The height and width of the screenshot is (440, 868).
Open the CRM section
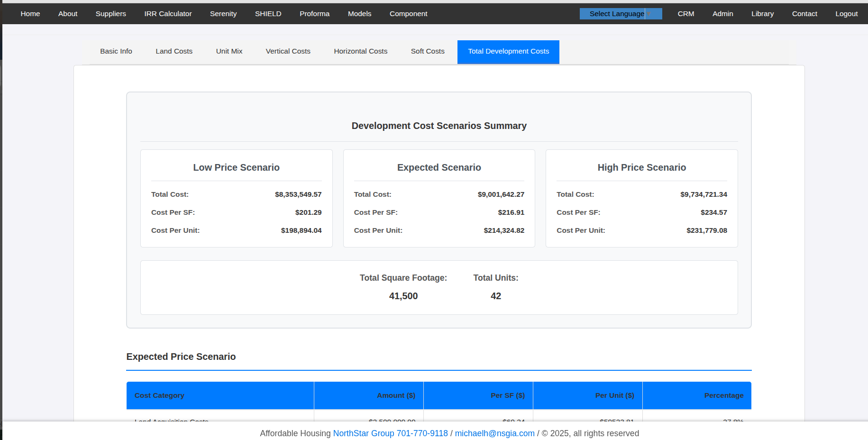pyautogui.click(x=685, y=14)
